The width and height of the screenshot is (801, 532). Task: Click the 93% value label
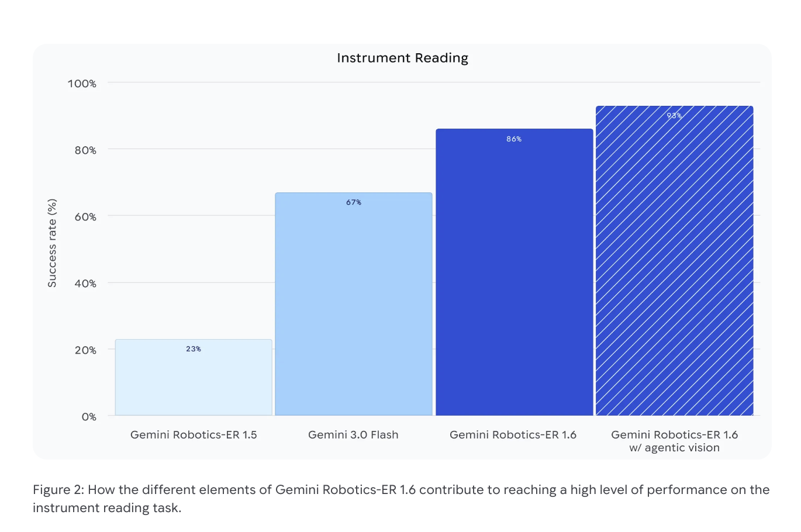coord(674,116)
